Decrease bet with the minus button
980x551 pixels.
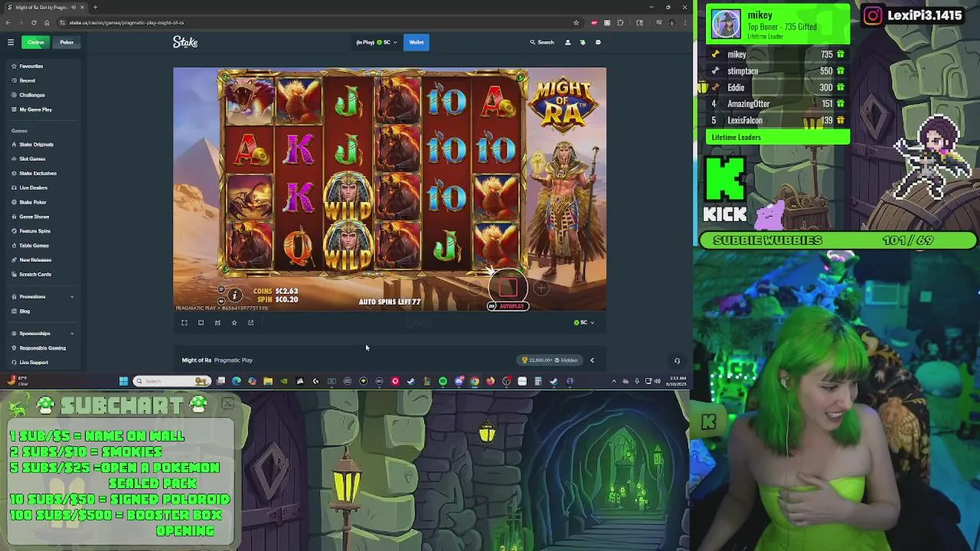tap(475, 289)
